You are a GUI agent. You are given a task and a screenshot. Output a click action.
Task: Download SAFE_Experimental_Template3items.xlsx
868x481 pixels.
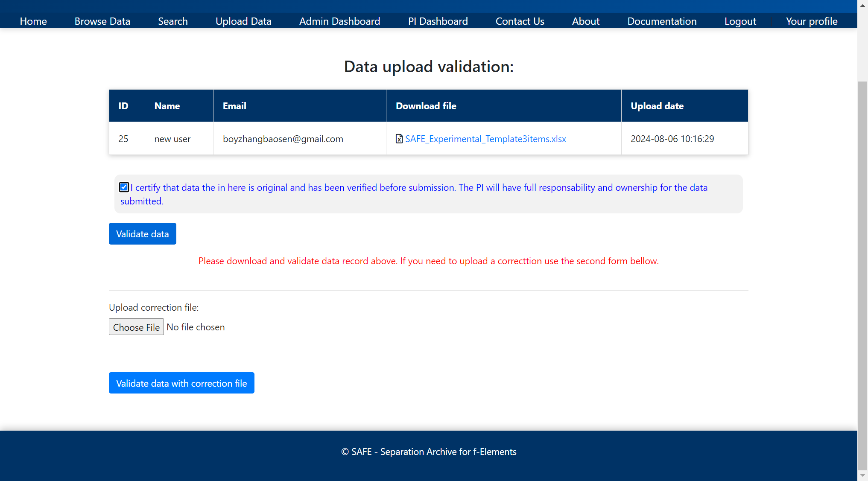485,139
